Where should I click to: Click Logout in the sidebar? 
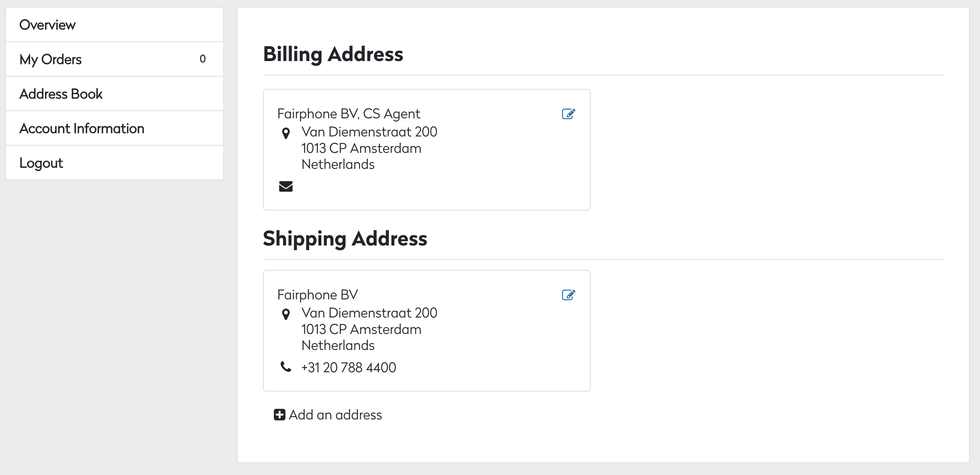pos(41,163)
